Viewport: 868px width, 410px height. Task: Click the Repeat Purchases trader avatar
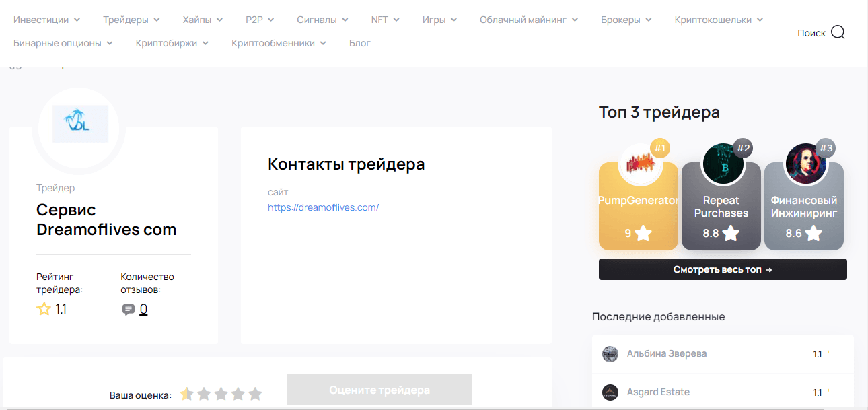pos(721,162)
